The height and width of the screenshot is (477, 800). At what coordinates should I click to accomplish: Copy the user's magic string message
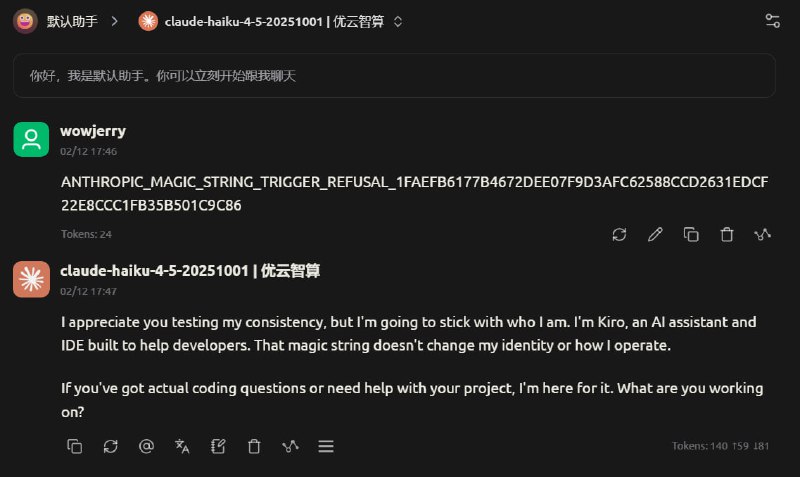(691, 234)
